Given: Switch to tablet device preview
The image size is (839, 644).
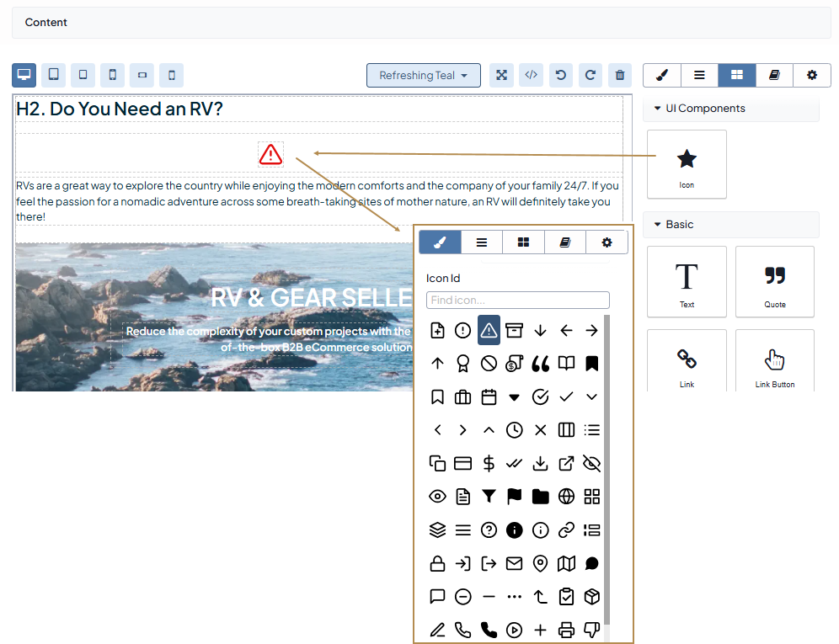Looking at the screenshot, I should pyautogui.click(x=54, y=75).
